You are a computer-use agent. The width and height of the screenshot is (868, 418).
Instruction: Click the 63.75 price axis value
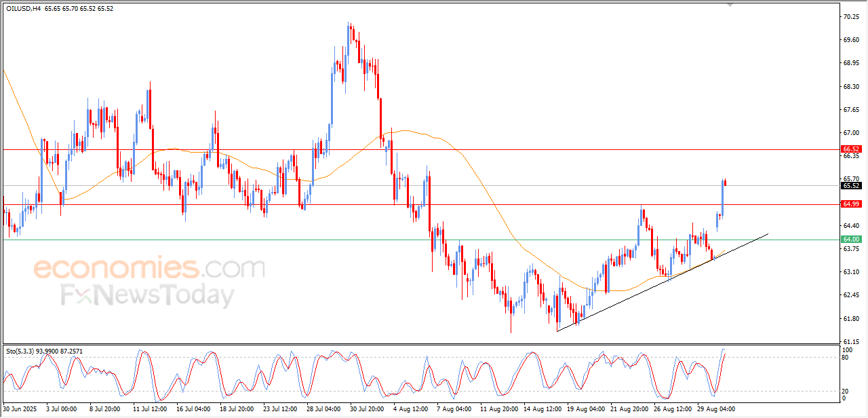[x=851, y=248]
